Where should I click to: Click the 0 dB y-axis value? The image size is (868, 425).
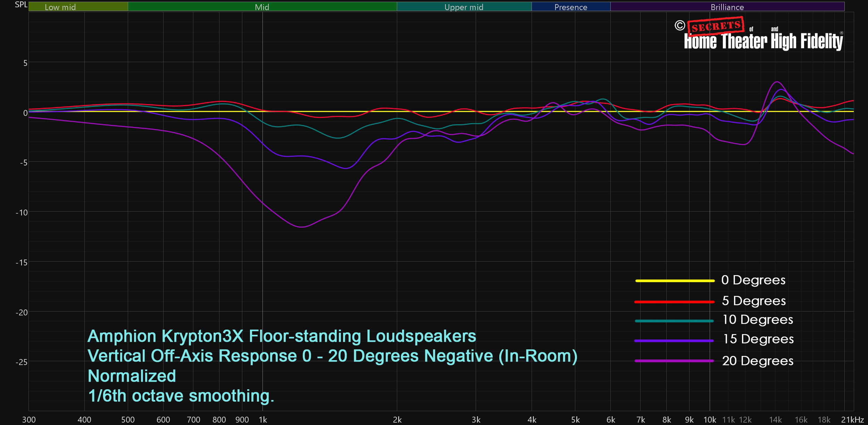pyautogui.click(x=25, y=113)
